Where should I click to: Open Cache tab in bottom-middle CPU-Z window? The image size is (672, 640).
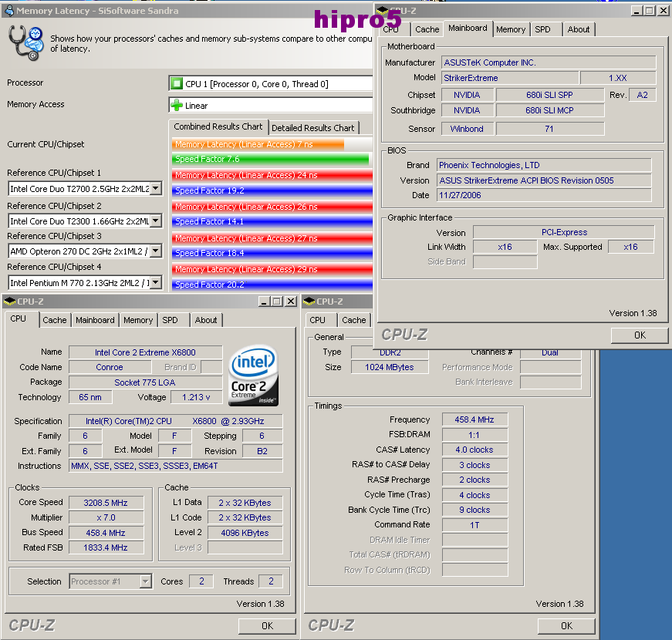pyautogui.click(x=353, y=320)
